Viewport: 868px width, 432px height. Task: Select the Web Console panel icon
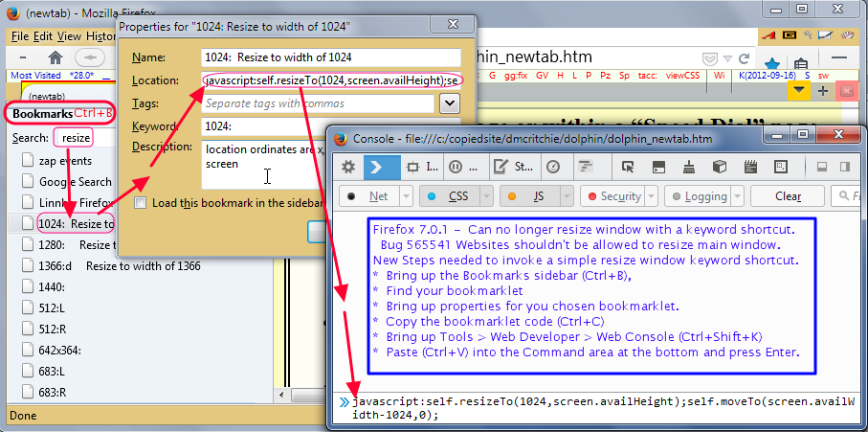click(x=382, y=167)
